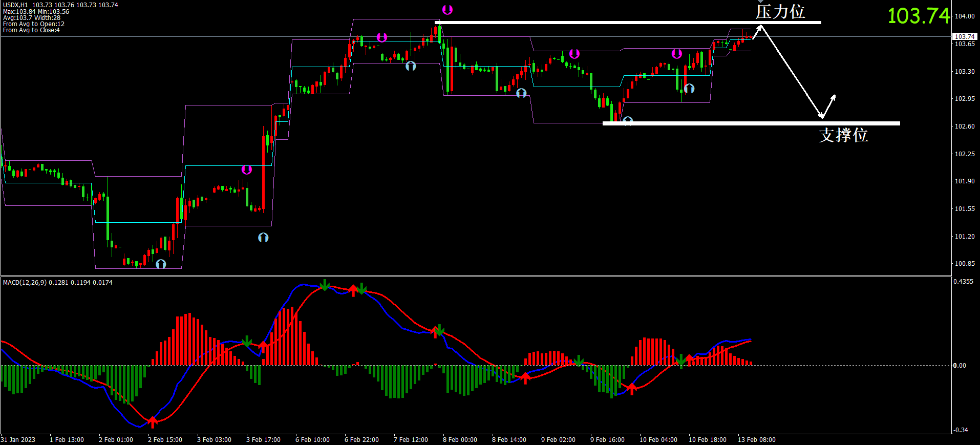980x445 pixels.
Task: Click the green down arrow at MACD's highest peak
Action: point(325,285)
